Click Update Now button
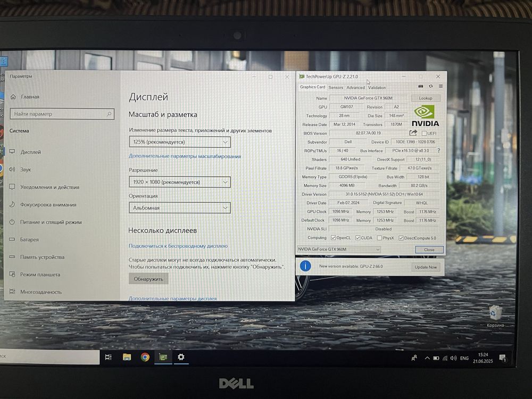The width and height of the screenshot is (532, 399). click(426, 267)
